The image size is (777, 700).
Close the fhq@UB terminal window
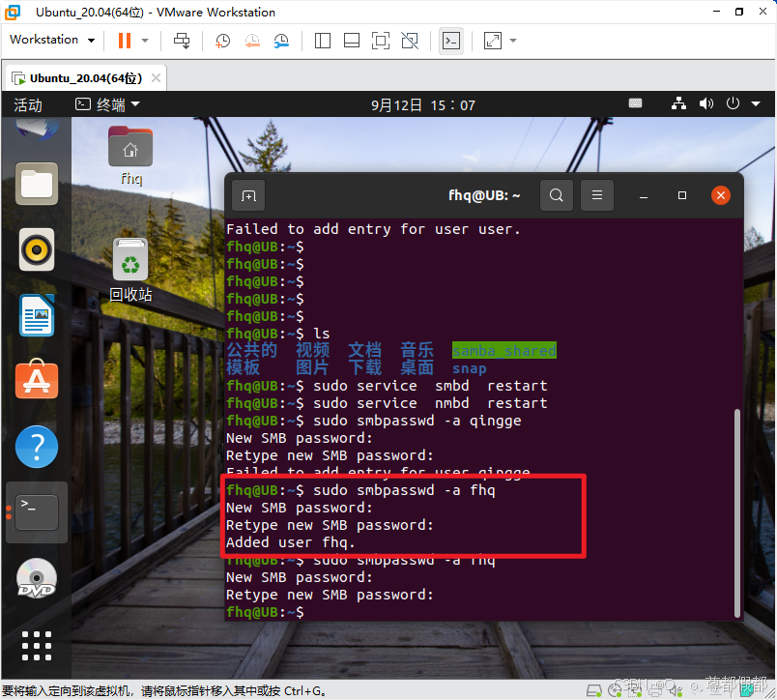[721, 195]
